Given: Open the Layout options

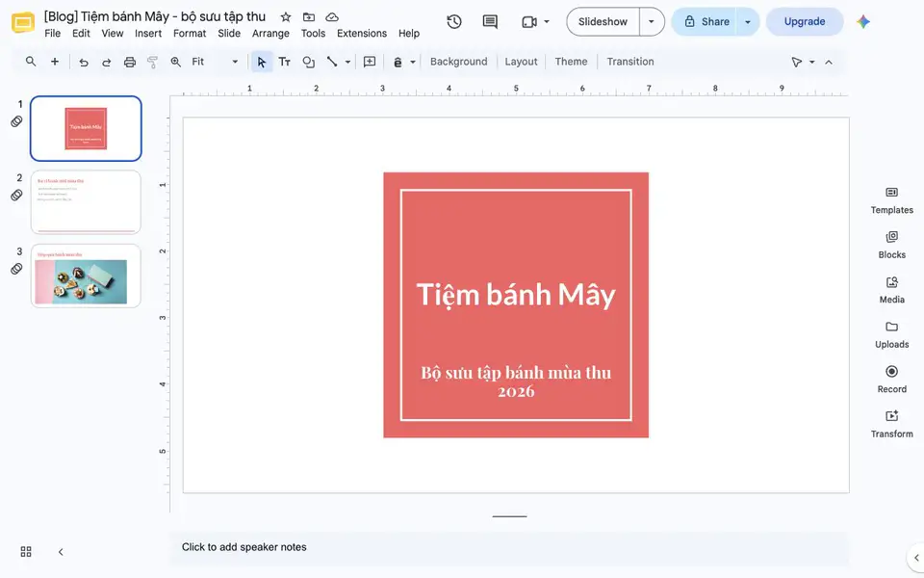Looking at the screenshot, I should click(521, 62).
